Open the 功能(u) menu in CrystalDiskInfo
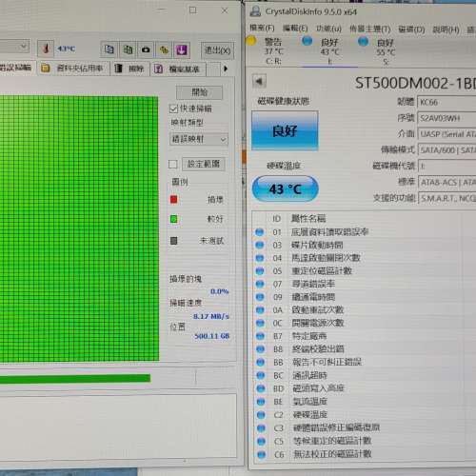Image resolution: width=476 pixels, height=476 pixels. [328, 29]
